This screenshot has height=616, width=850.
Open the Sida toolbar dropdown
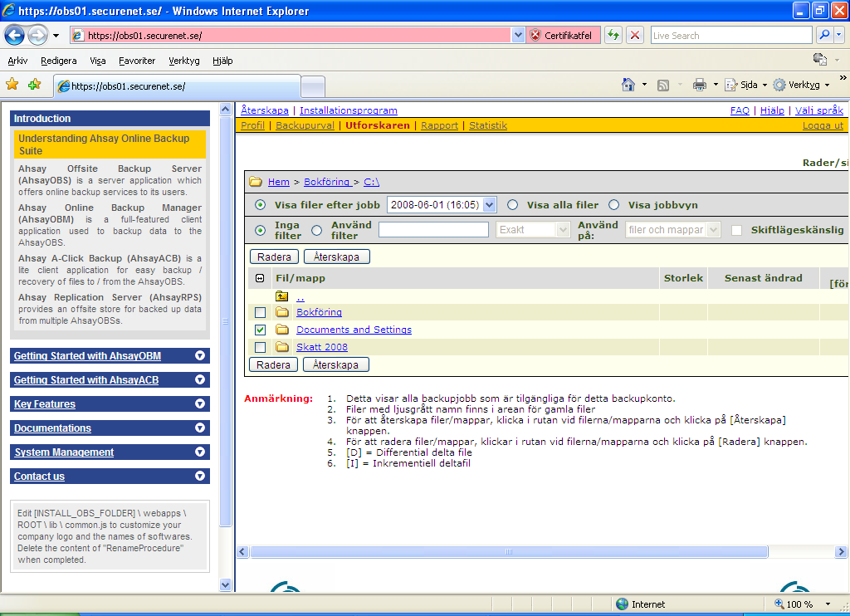tap(765, 86)
